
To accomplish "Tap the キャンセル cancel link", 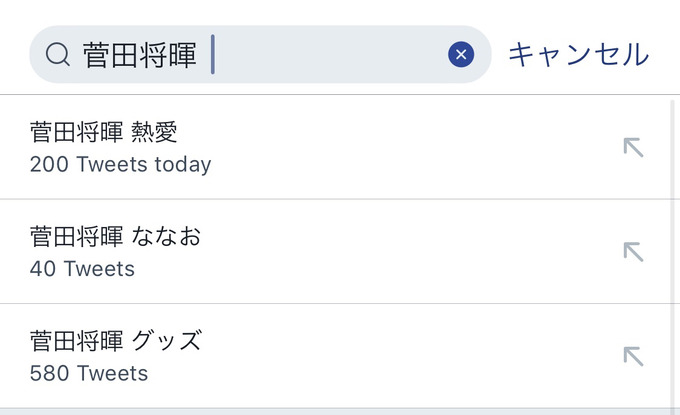I will pyautogui.click(x=579, y=55).
